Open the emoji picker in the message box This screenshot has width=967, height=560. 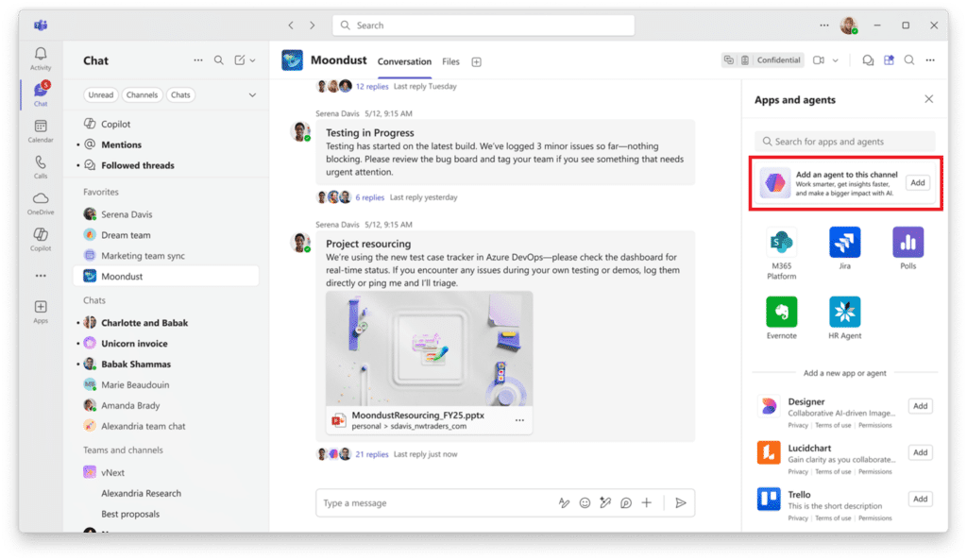coord(584,502)
